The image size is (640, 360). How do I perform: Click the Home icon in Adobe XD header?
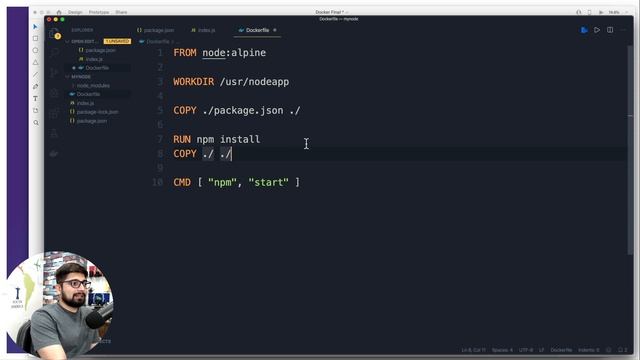coord(59,12)
